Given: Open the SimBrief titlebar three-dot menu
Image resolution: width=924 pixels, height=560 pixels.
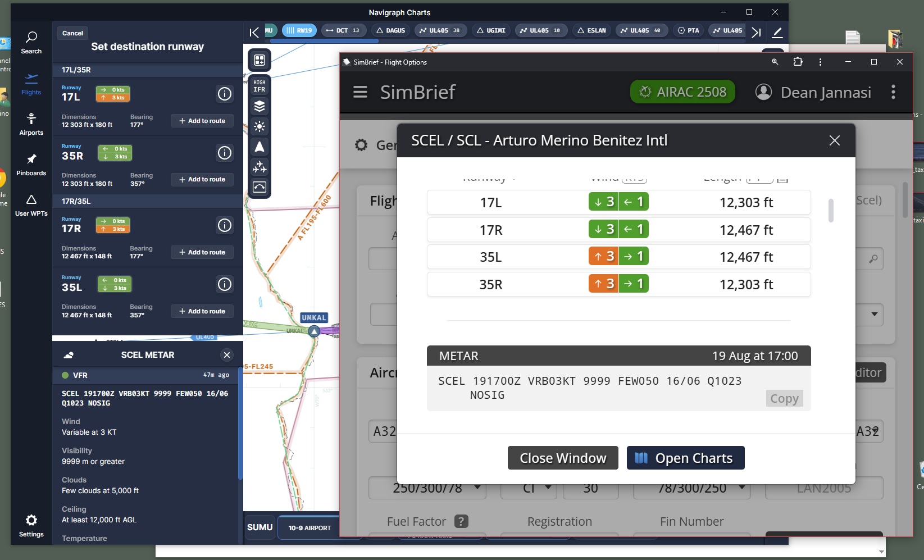Looking at the screenshot, I should 820,62.
